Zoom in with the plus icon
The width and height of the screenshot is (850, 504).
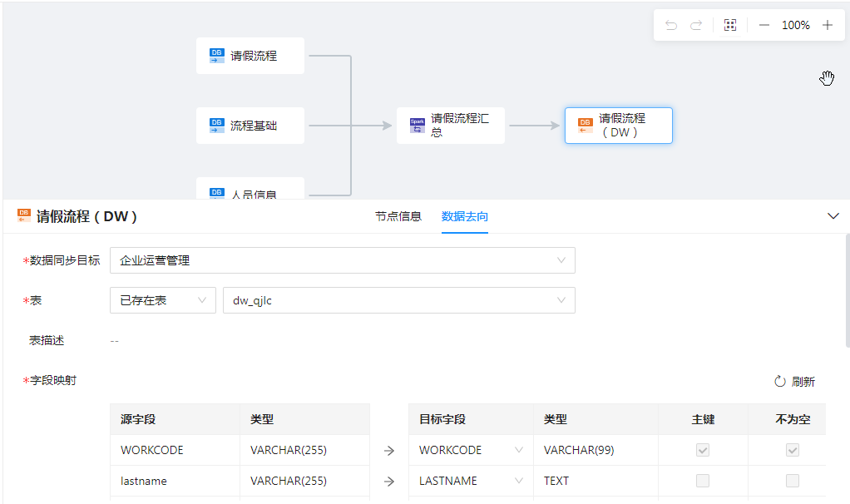click(828, 26)
